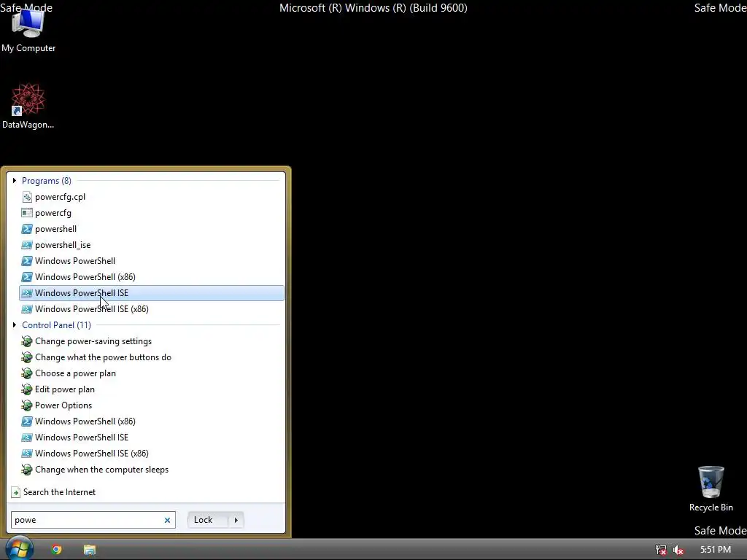Viewport: 747px width, 560px height.
Task: Click the 5:51 PM taskbar clock
Action: point(716,550)
